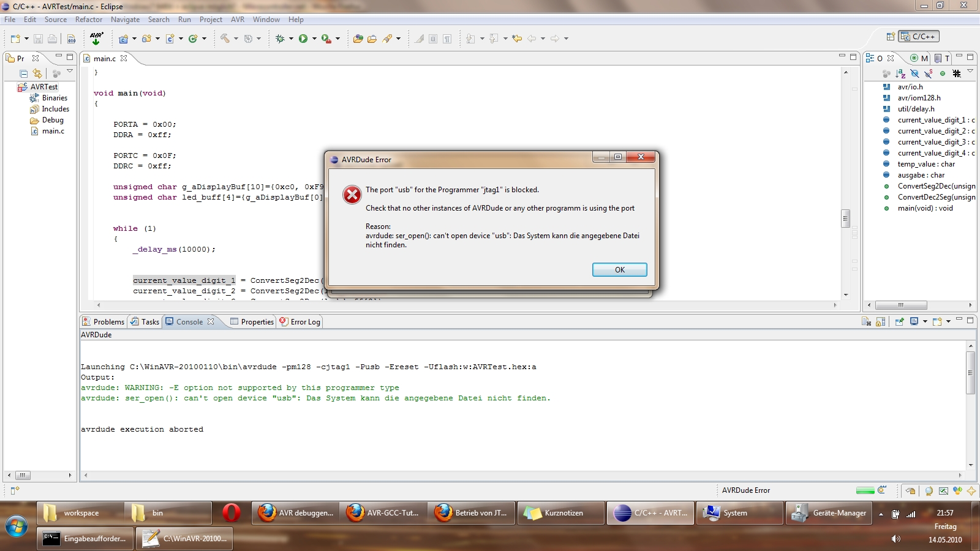The width and height of the screenshot is (980, 551).
Task: Click the New C/C++ Project icon
Action: [x=123, y=39]
